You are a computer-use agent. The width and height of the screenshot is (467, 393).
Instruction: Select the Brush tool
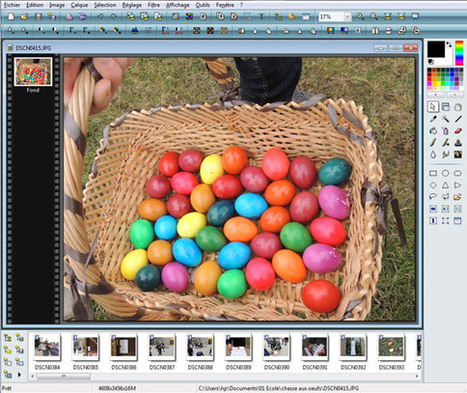pos(433,143)
